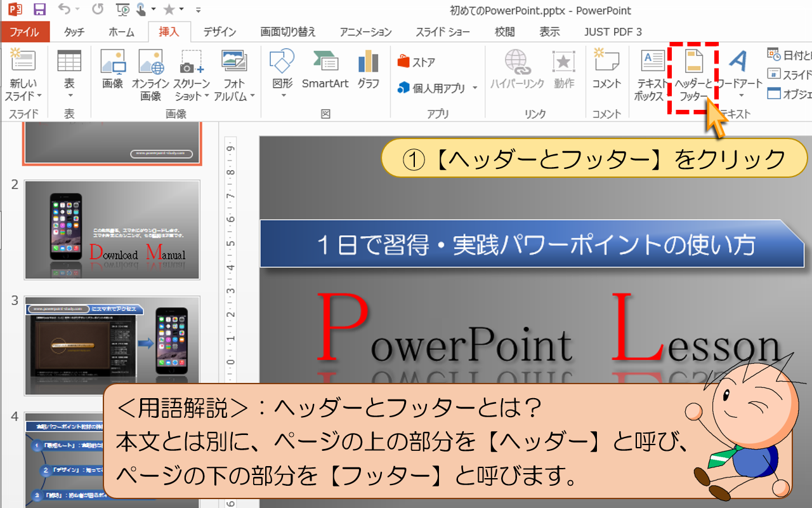Click ヘッダーとフッター button
This screenshot has width=812, height=508.
[x=693, y=75]
